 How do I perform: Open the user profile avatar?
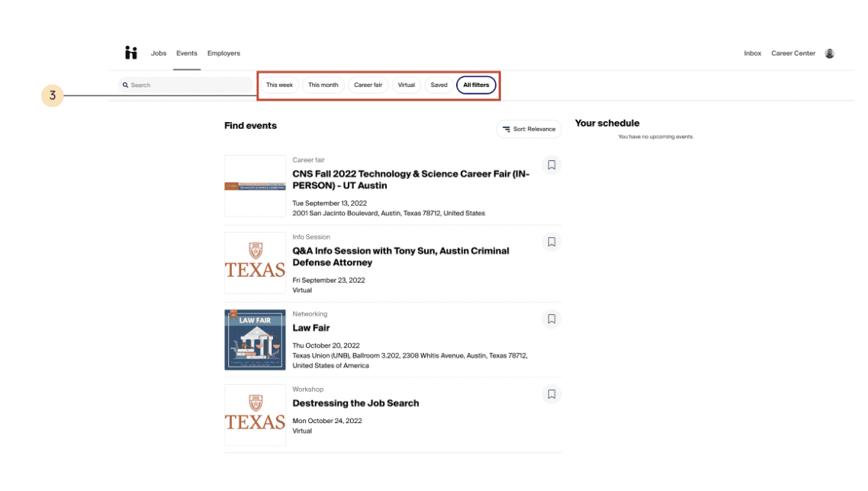coord(829,53)
